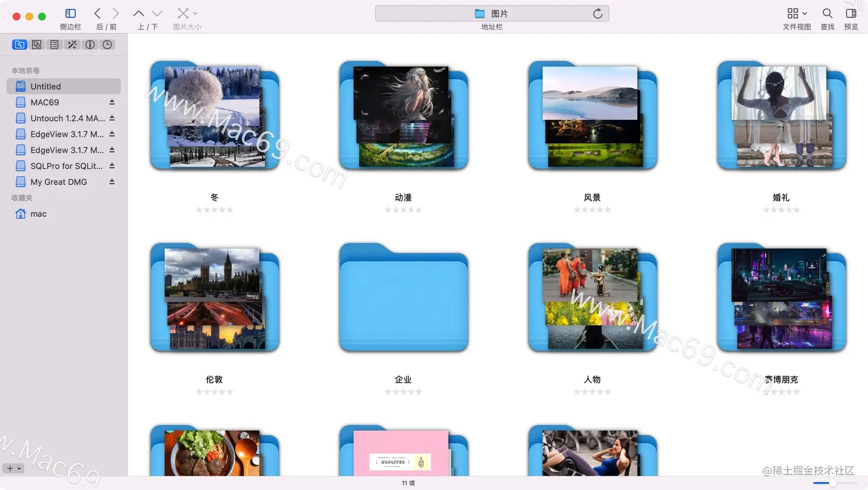Select the SQLPro for SQLit... volume

point(64,166)
